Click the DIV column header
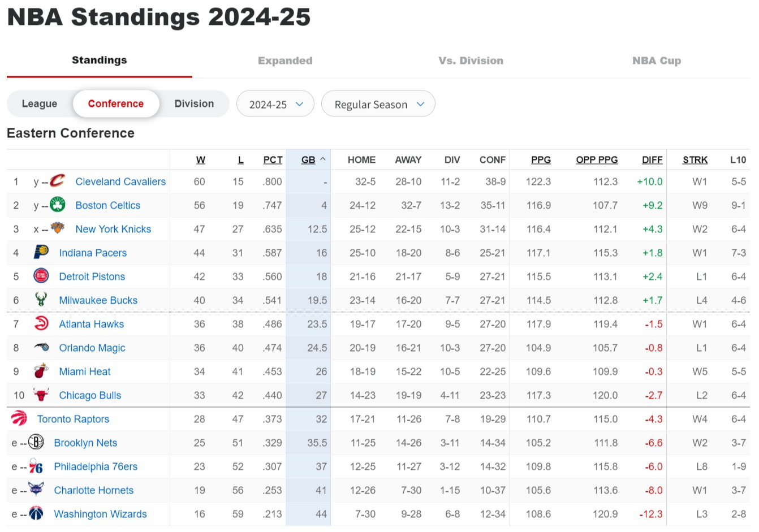 [x=452, y=160]
